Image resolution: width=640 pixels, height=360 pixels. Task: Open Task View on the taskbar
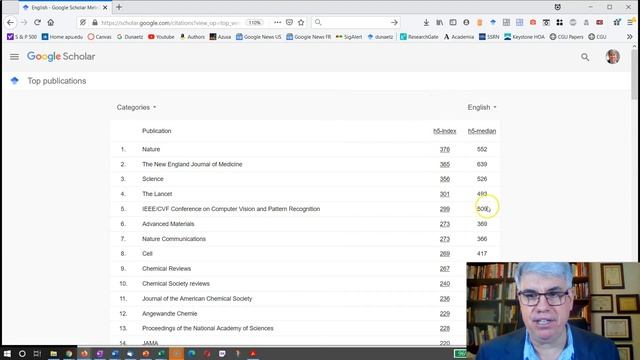click(x=37, y=353)
